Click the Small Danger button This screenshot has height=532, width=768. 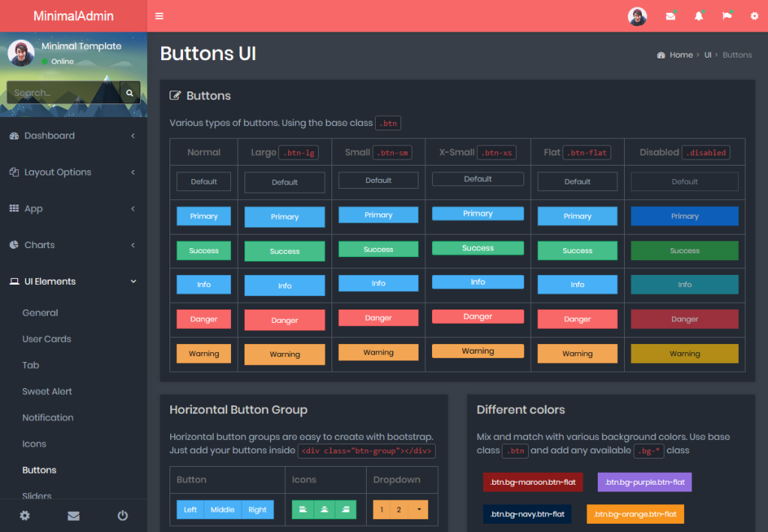(378, 318)
